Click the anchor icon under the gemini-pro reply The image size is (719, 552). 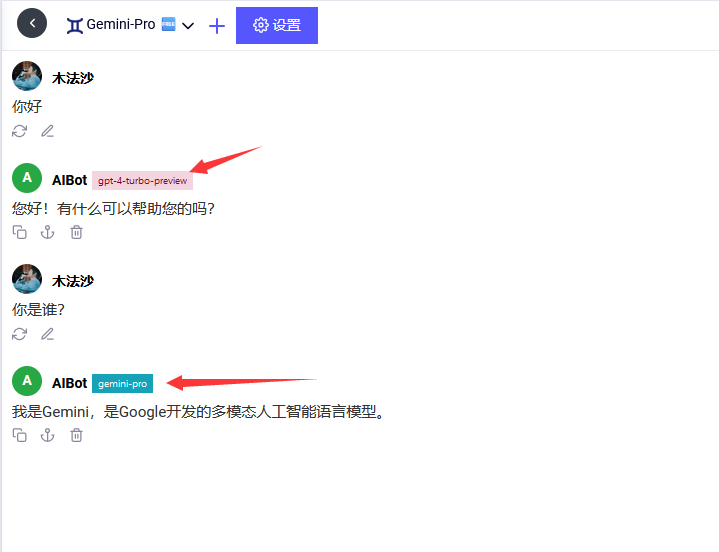[x=47, y=435]
